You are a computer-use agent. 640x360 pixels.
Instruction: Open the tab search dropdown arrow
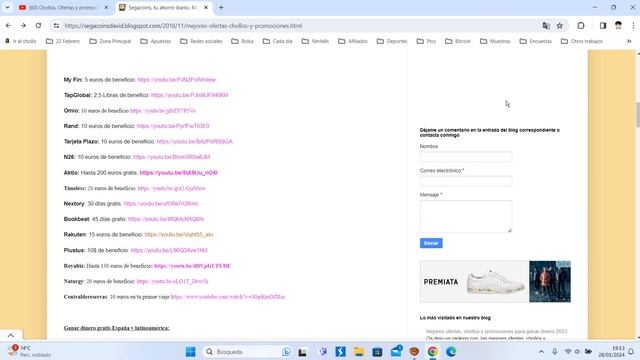pos(7,7)
